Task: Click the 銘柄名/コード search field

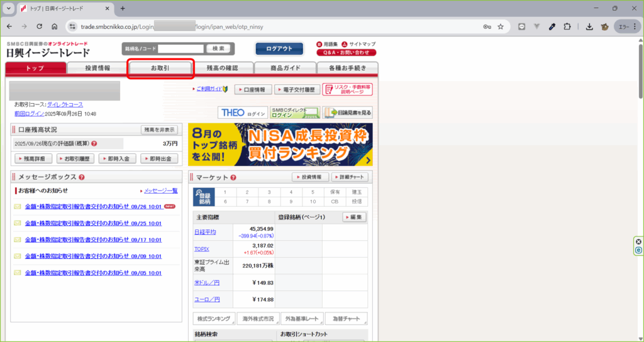Action: click(x=181, y=48)
